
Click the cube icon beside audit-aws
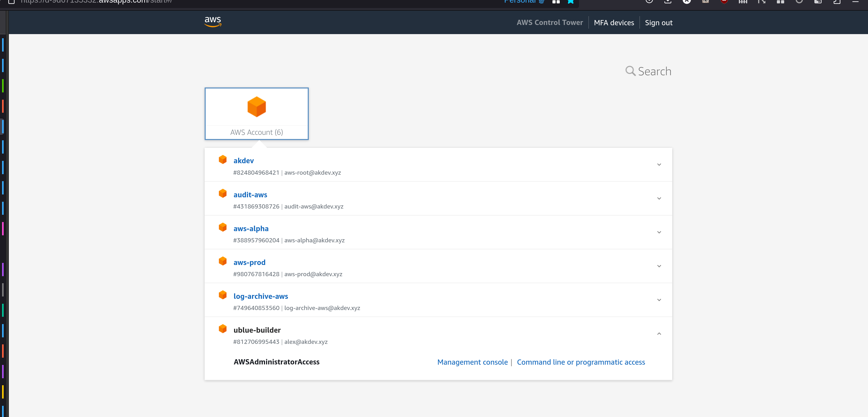[x=222, y=193]
